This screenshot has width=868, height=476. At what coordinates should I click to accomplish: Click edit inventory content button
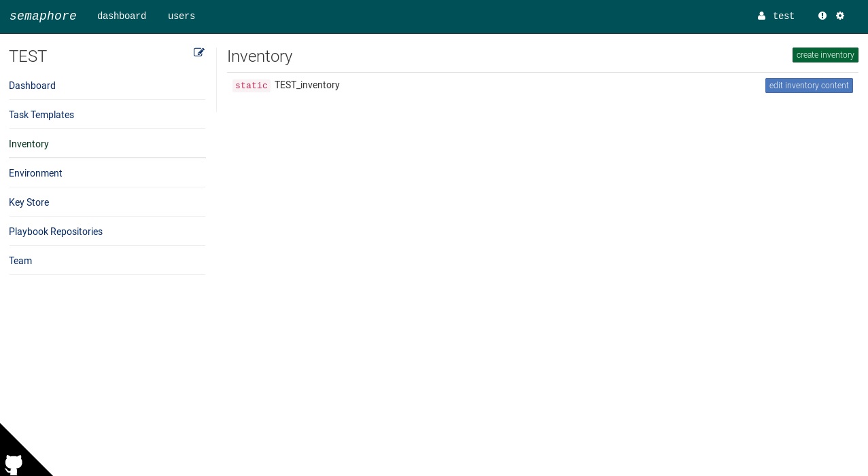pyautogui.click(x=809, y=86)
